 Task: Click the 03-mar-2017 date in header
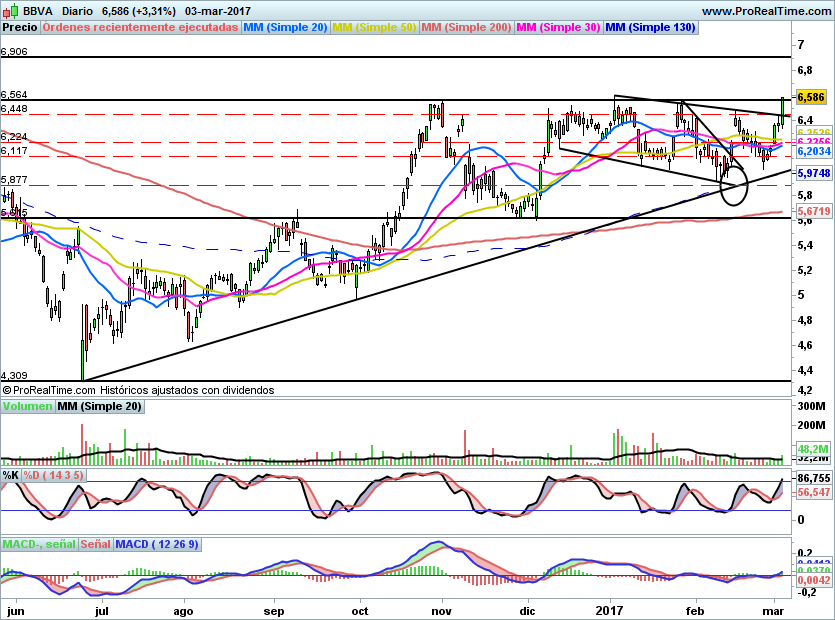tap(218, 11)
